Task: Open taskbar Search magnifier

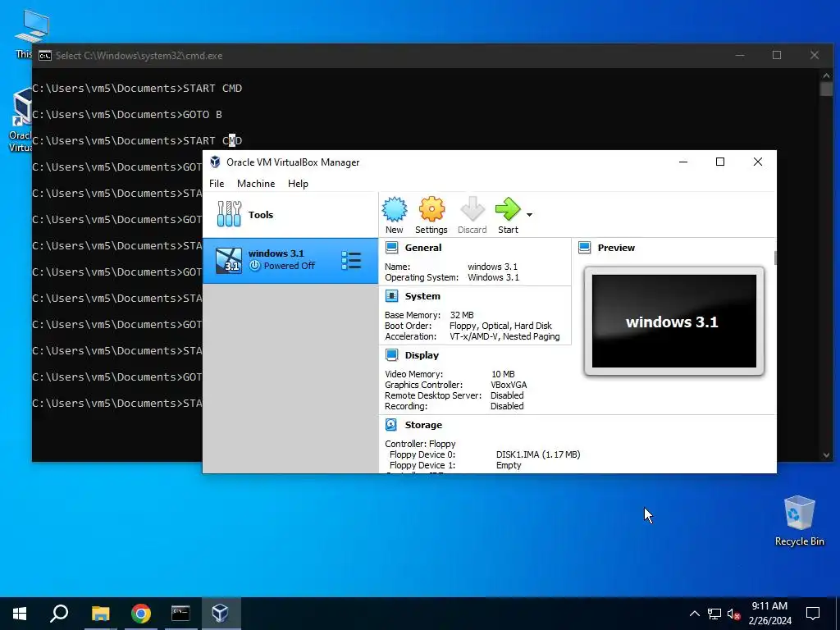Action: (59, 614)
